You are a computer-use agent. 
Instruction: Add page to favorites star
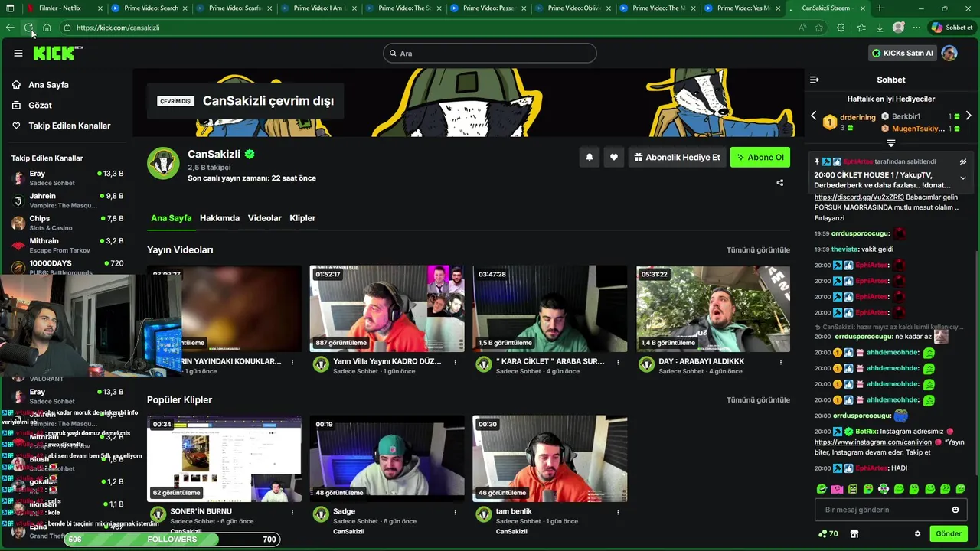point(818,28)
